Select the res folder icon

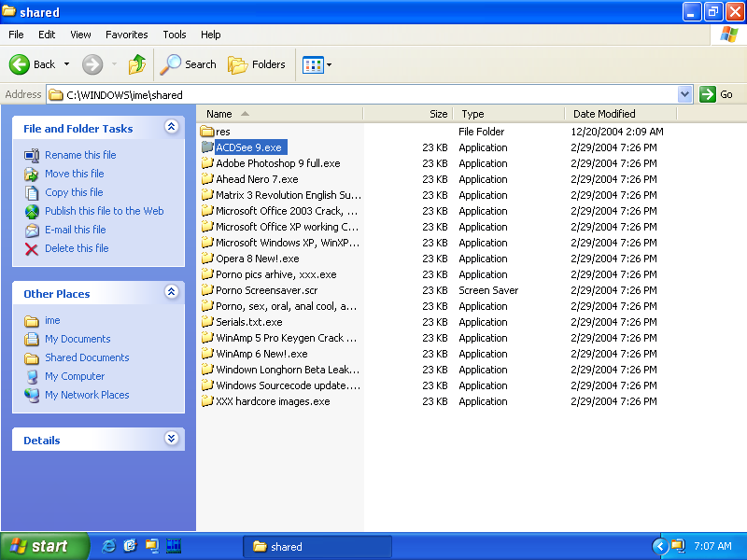tap(207, 132)
